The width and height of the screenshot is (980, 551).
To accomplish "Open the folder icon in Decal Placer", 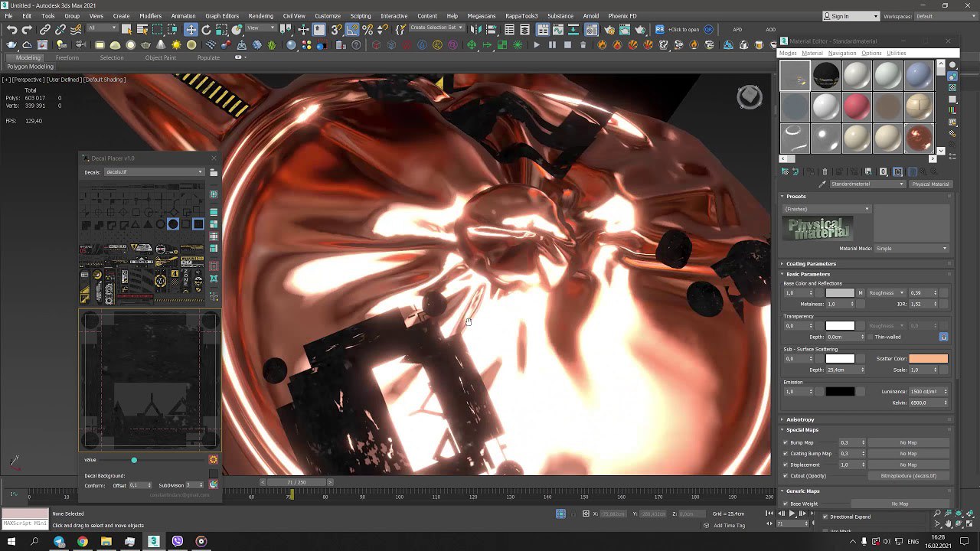I will 214,173.
